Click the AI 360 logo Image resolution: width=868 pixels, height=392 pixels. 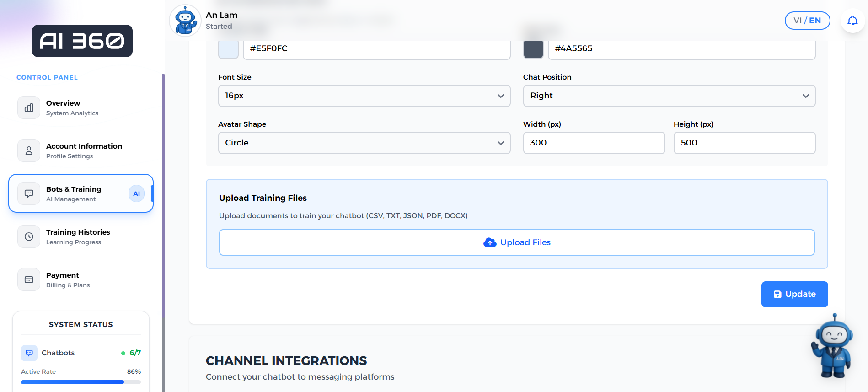tap(82, 41)
